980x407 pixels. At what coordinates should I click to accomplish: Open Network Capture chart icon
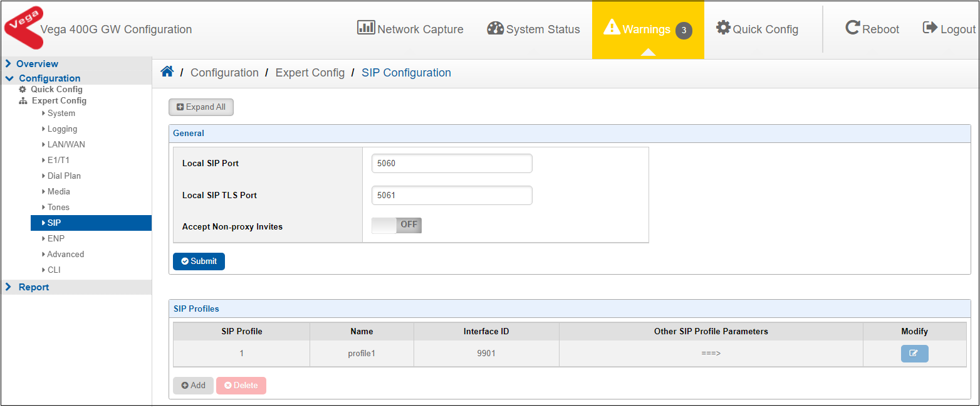tap(366, 28)
